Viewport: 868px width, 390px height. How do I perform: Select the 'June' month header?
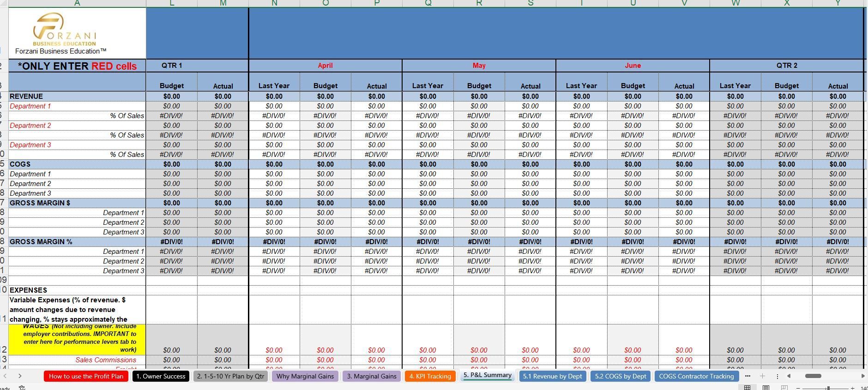click(x=633, y=66)
